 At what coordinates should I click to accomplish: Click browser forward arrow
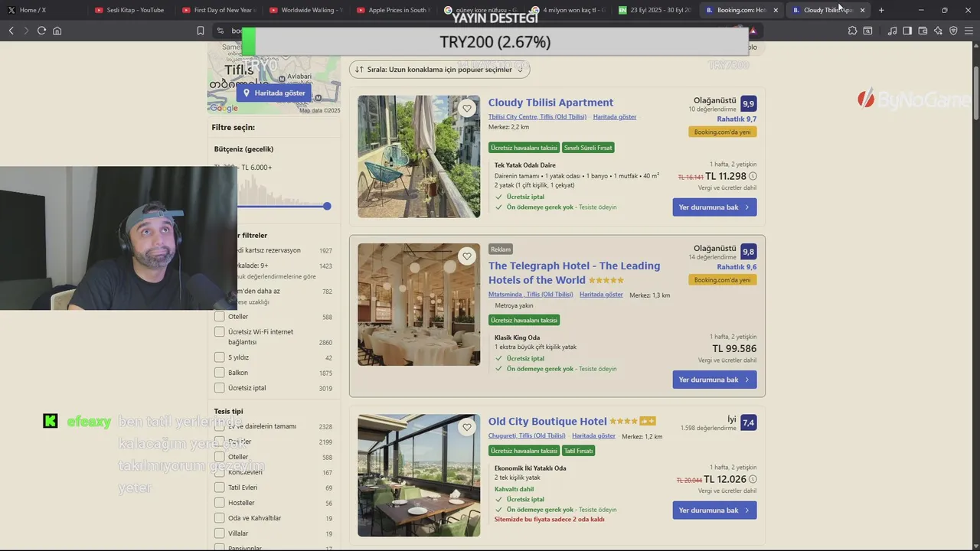(x=26, y=31)
